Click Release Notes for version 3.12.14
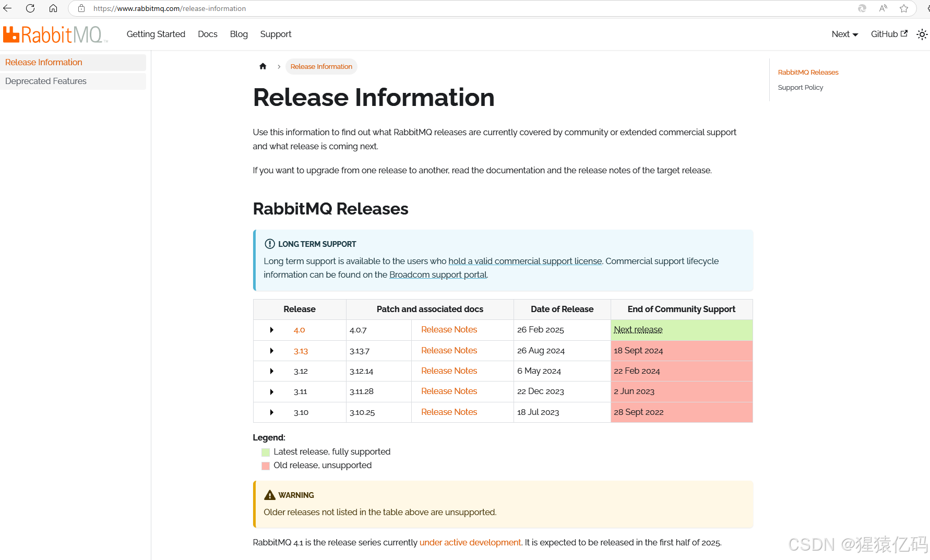Screen dimensions: 930x560 coord(449,371)
